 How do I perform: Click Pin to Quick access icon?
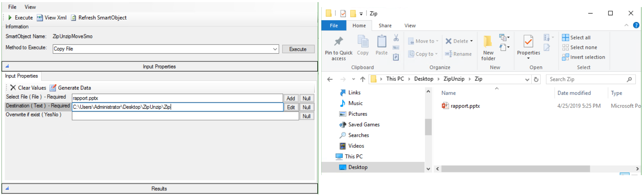point(338,42)
